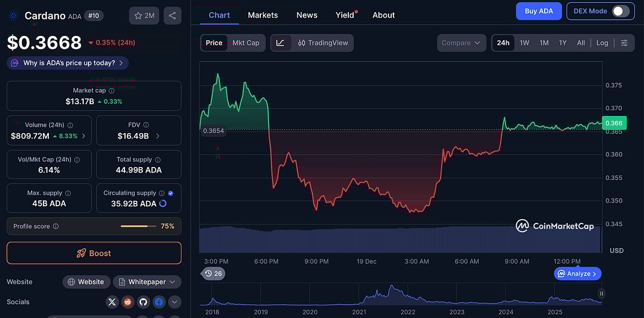Open the chart settings sliders icon
The width and height of the screenshot is (644, 318).
[x=624, y=42]
